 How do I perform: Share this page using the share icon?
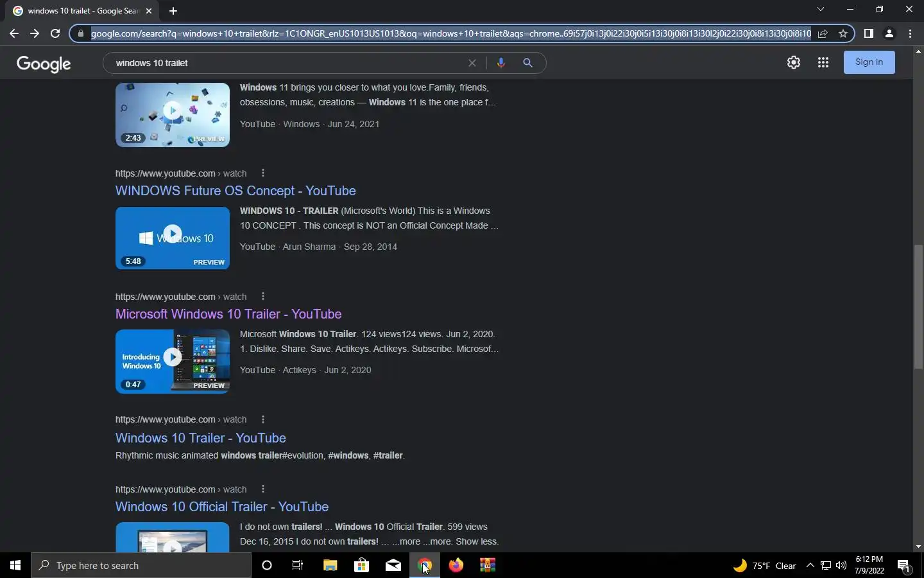(823, 33)
